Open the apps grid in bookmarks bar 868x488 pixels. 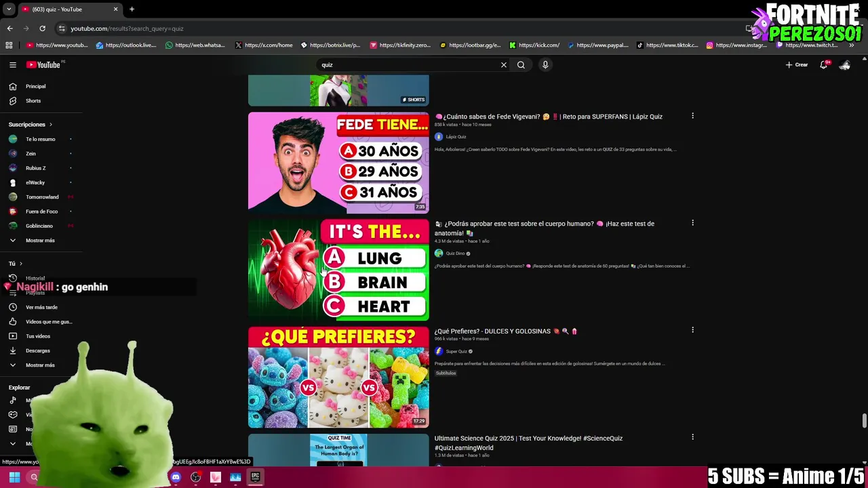[9, 45]
